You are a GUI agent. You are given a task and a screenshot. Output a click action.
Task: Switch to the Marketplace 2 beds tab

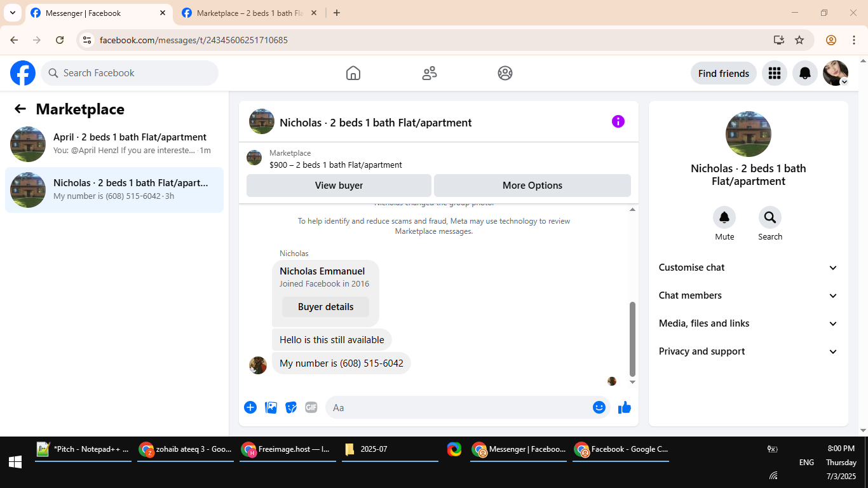[249, 13]
